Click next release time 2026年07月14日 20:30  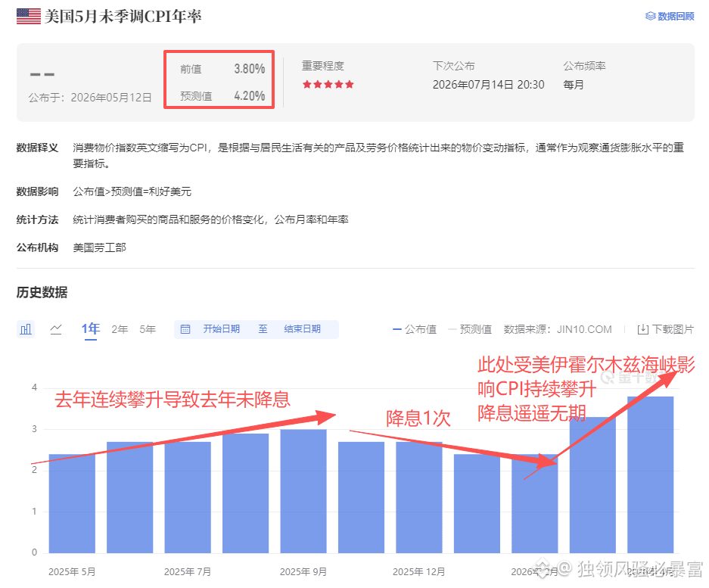tap(488, 85)
